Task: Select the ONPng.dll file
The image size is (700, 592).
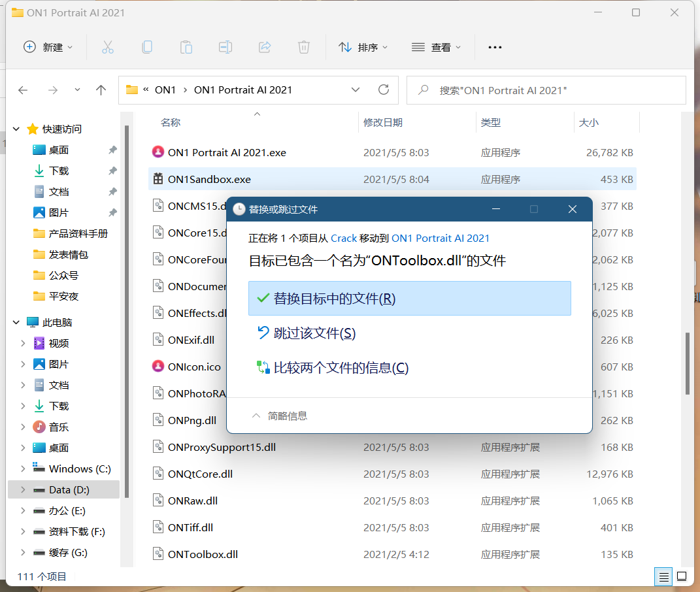Action: pyautogui.click(x=192, y=420)
